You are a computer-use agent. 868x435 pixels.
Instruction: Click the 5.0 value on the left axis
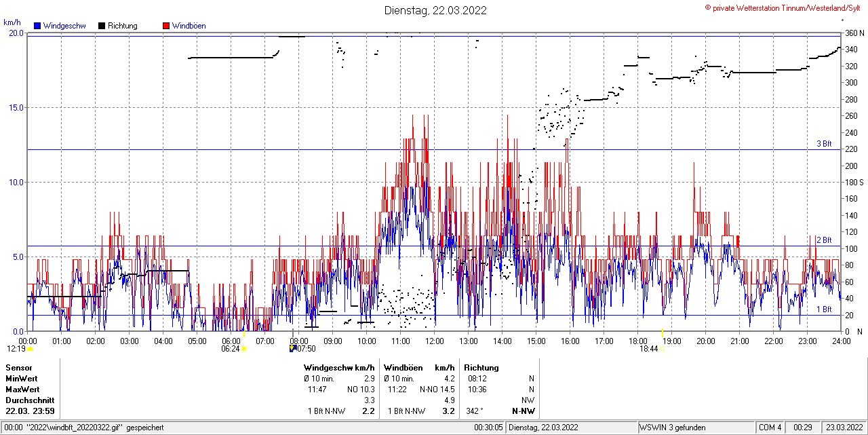coord(18,257)
